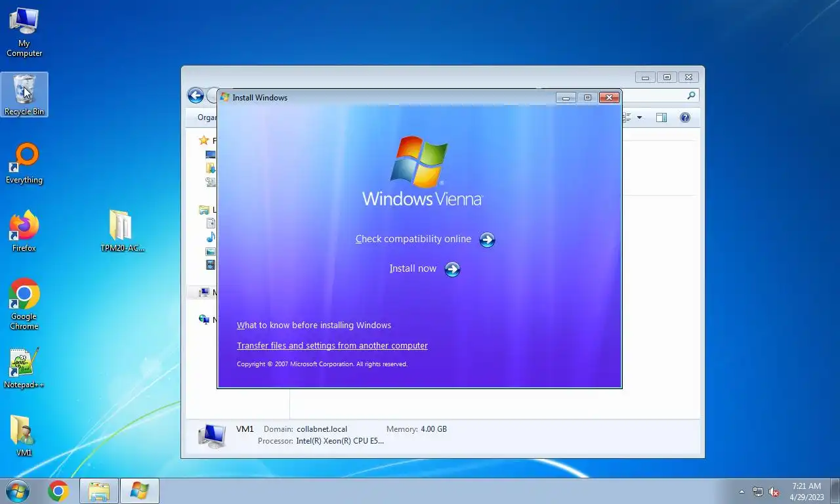Click the Explorer window's Back arrow button
Viewport: 840px width, 504px height.
196,96
